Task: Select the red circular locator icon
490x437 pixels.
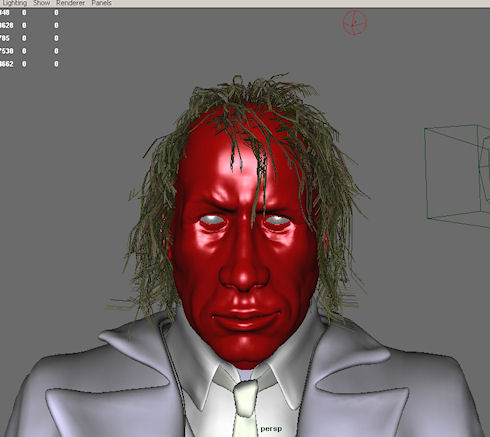Action: tap(355, 22)
